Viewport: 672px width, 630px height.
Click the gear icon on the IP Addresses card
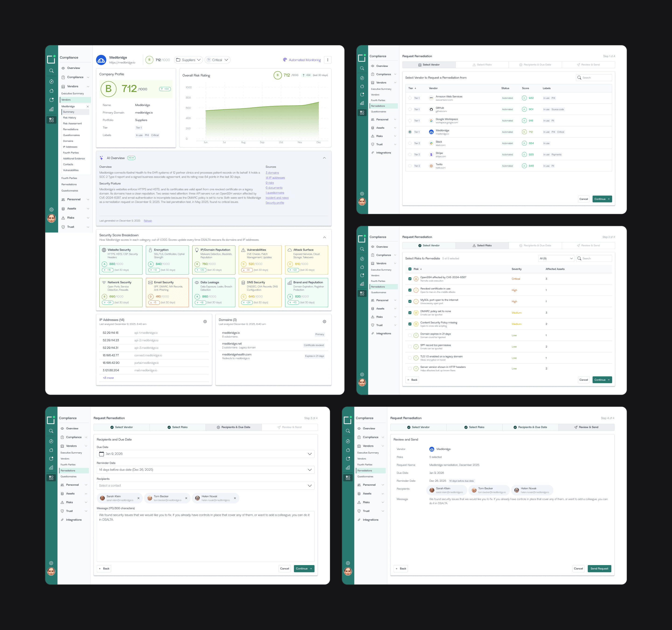[x=205, y=322]
